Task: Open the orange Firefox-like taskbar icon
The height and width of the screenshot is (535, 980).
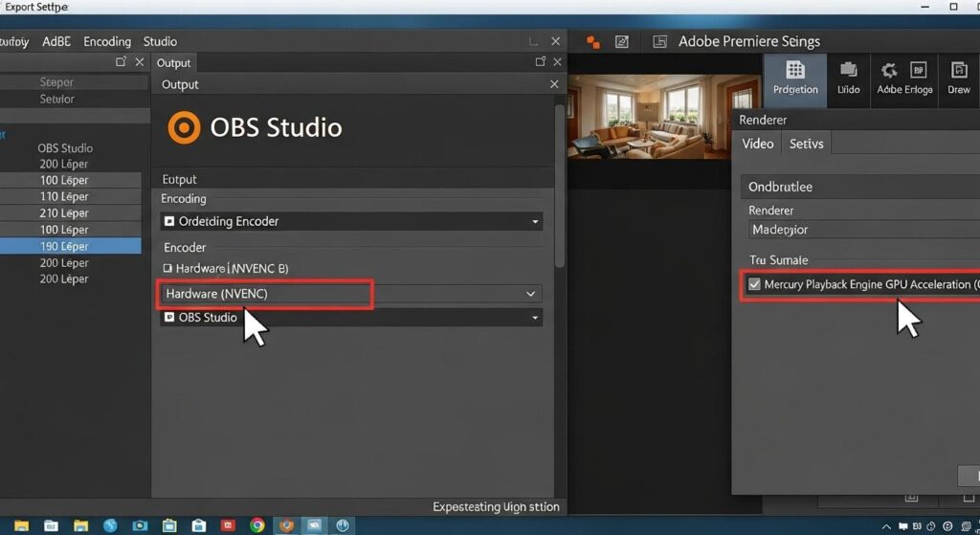Action: (286, 525)
